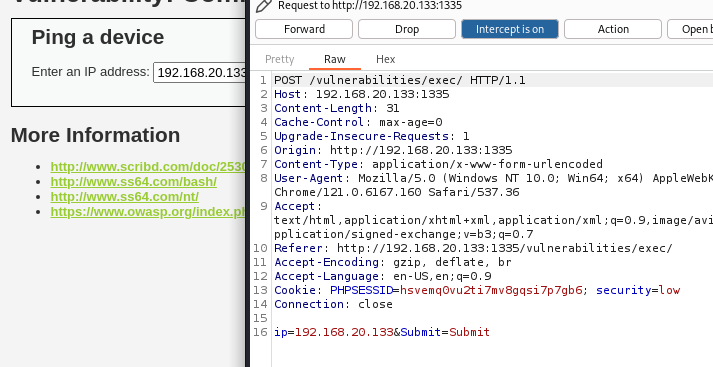The height and width of the screenshot is (367, 713).
Task: Open the scribd.com link in More Information
Action: coord(148,166)
